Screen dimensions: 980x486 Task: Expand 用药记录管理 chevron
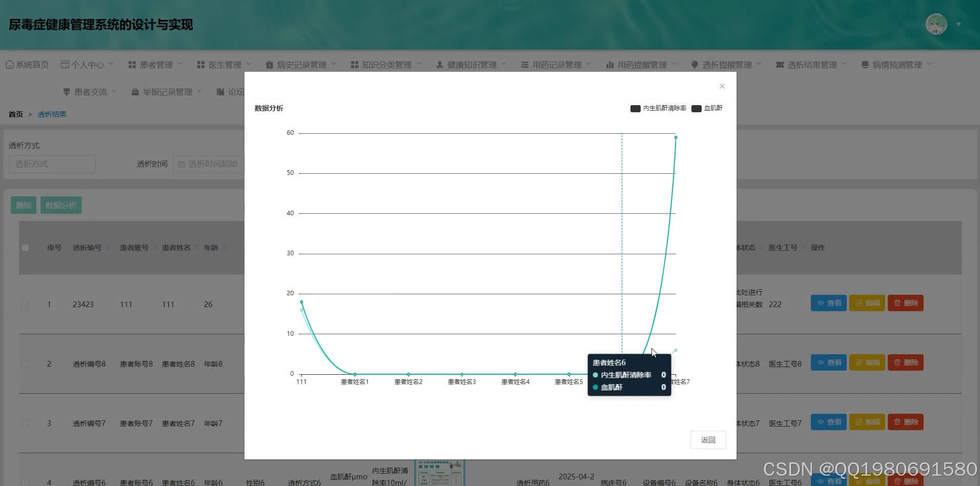pyautogui.click(x=589, y=64)
